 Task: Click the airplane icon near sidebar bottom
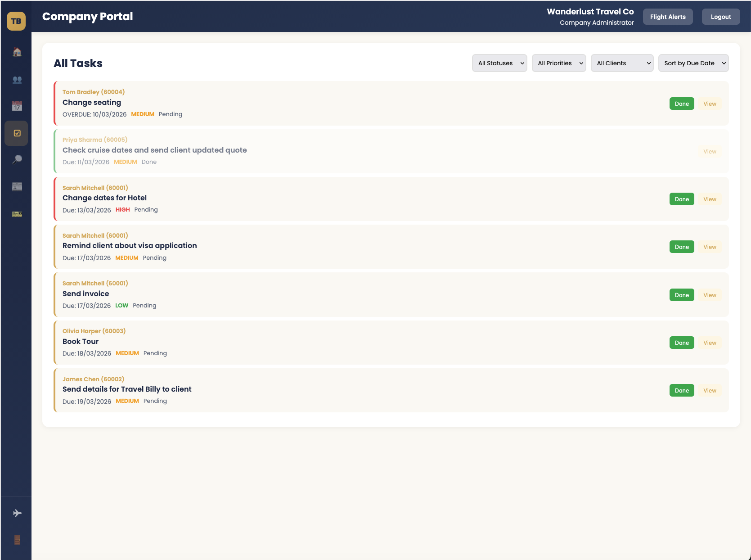point(16,512)
